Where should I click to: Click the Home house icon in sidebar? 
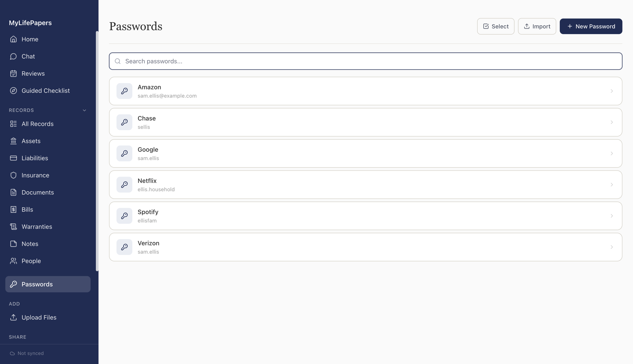pyautogui.click(x=13, y=39)
